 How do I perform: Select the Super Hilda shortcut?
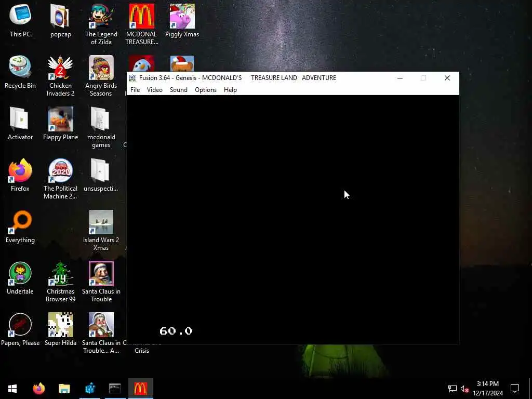point(60,329)
